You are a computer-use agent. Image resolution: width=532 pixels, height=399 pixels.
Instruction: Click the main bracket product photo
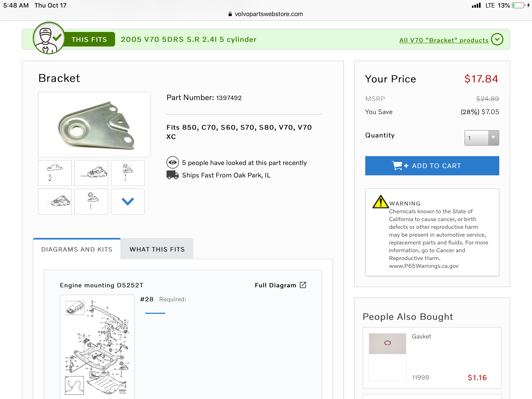pos(94,124)
